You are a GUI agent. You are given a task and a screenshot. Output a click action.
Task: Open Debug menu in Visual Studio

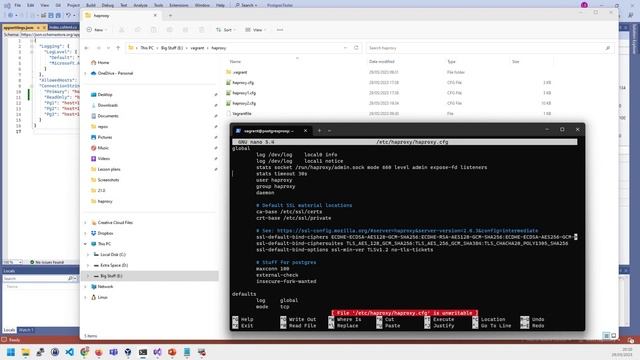click(108, 5)
